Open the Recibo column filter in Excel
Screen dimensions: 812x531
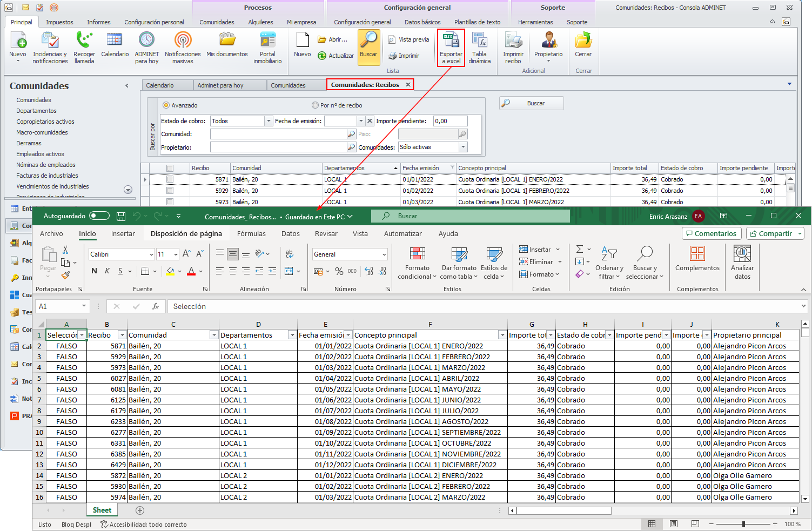(122, 335)
